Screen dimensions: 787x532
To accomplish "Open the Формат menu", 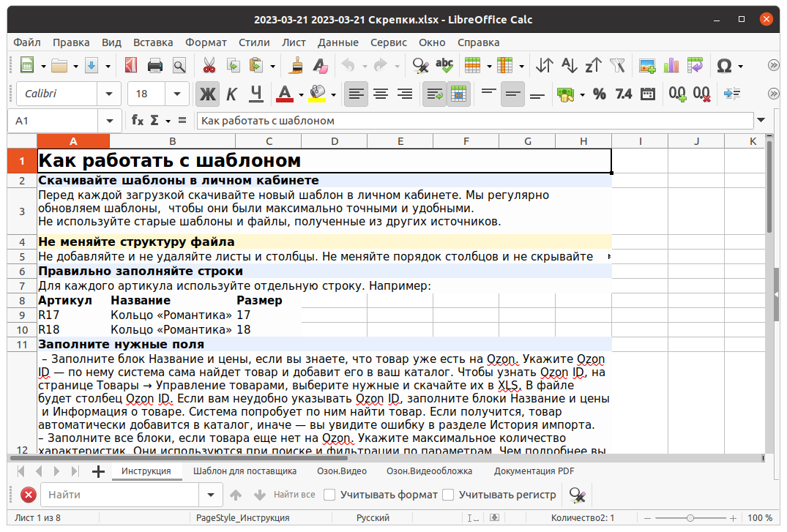I will (206, 42).
